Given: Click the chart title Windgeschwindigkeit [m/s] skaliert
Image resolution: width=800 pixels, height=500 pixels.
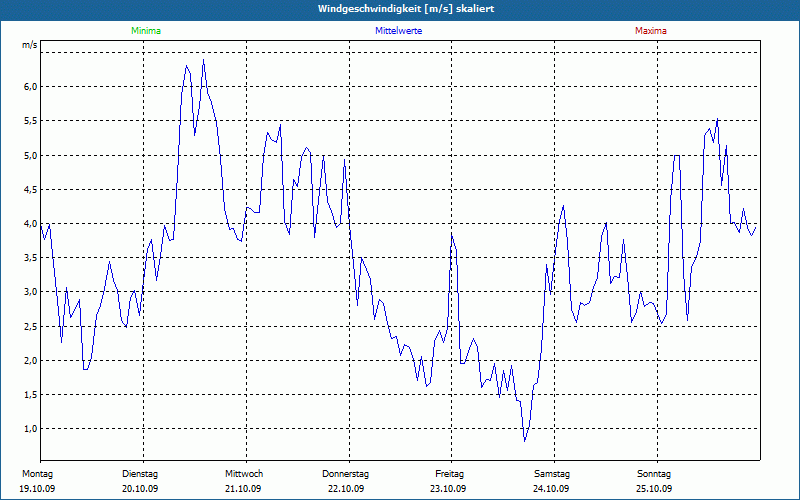Looking at the screenshot, I should point(406,9).
